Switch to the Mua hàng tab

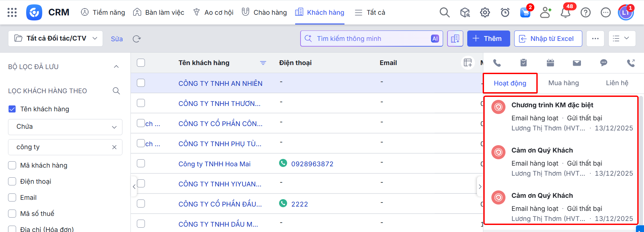(563, 83)
